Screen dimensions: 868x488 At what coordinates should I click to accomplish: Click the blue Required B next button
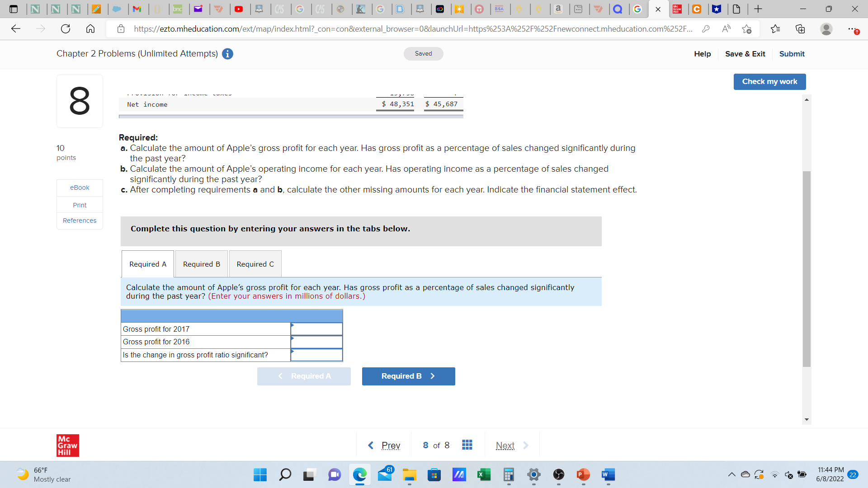[408, 376]
